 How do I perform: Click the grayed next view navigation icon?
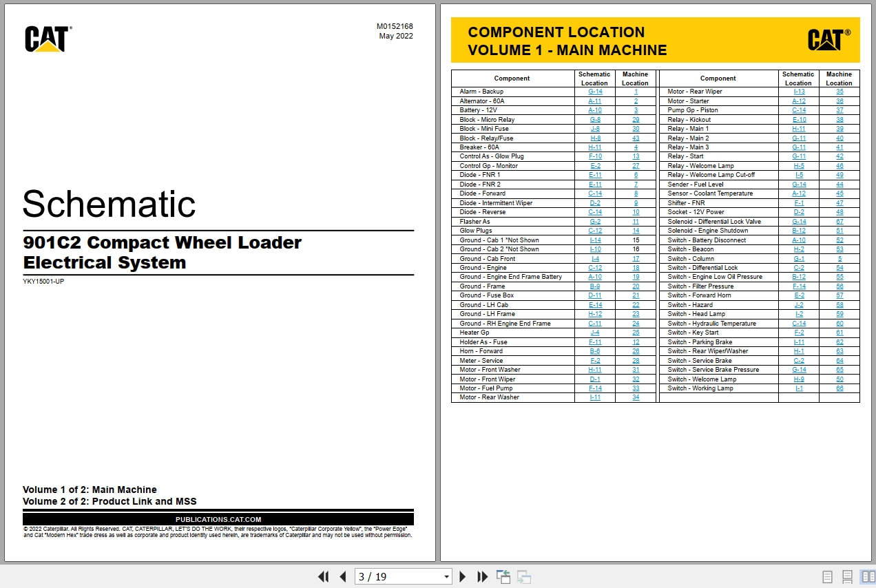tap(524, 577)
